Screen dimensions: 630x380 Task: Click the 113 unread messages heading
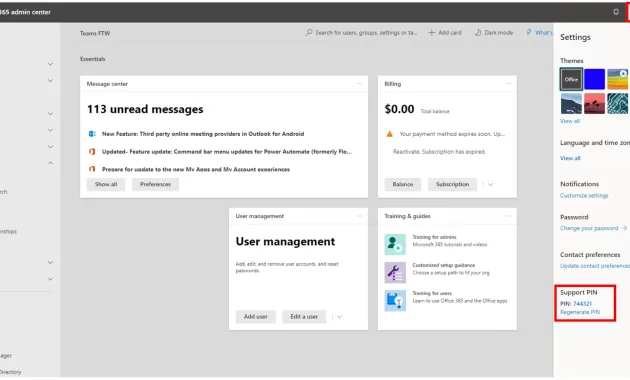pyautogui.click(x=145, y=109)
